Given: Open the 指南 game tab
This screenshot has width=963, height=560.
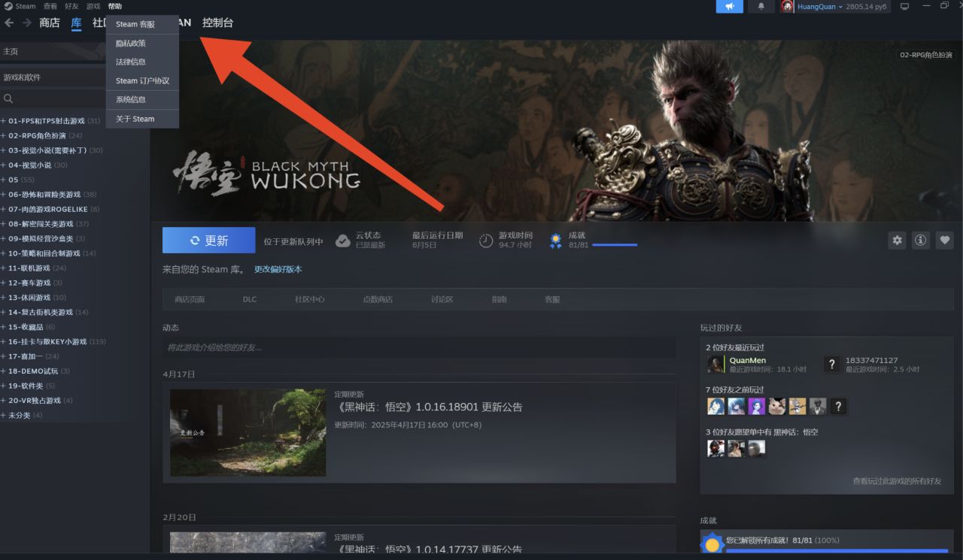Looking at the screenshot, I should tap(500, 299).
